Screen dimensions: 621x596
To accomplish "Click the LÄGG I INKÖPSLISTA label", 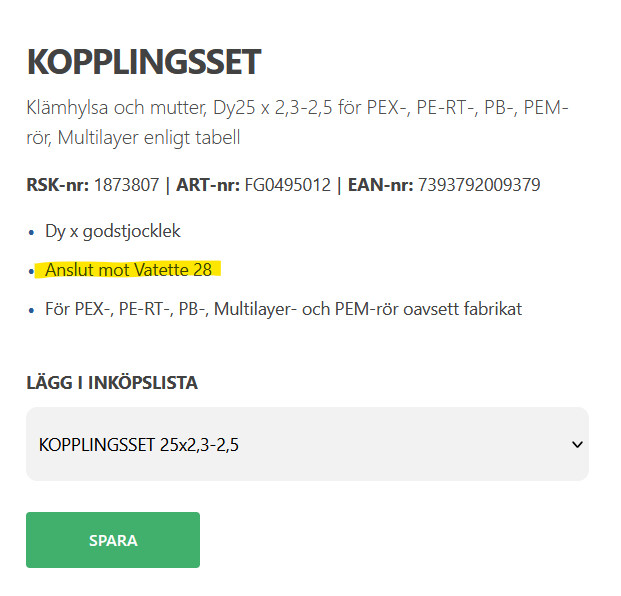I will click(x=112, y=382).
